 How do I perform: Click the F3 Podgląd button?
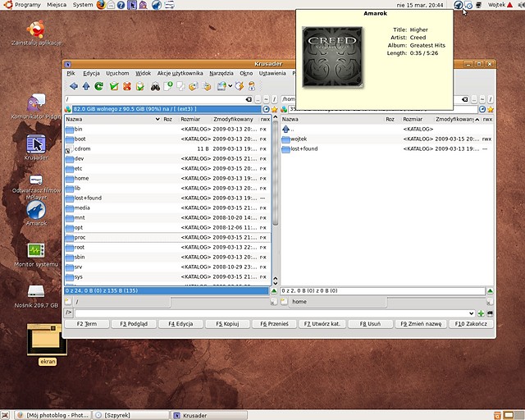point(134,324)
